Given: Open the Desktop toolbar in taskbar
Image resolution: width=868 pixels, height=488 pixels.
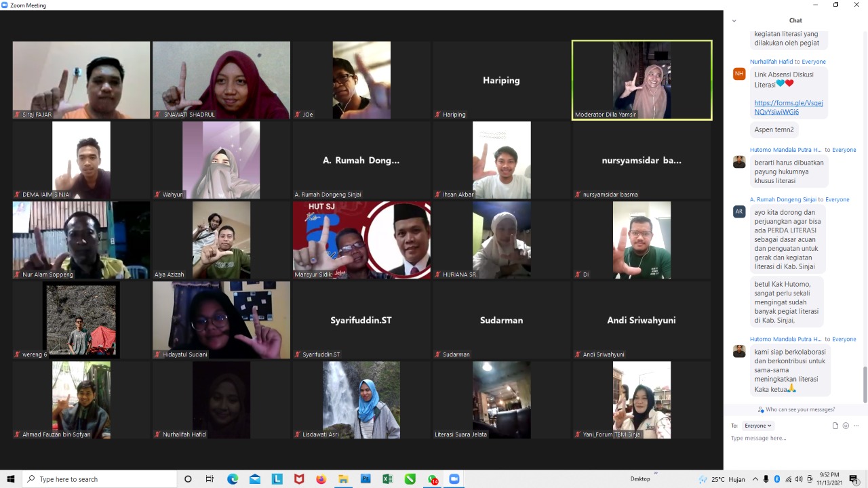Looking at the screenshot, I should tap(639, 479).
